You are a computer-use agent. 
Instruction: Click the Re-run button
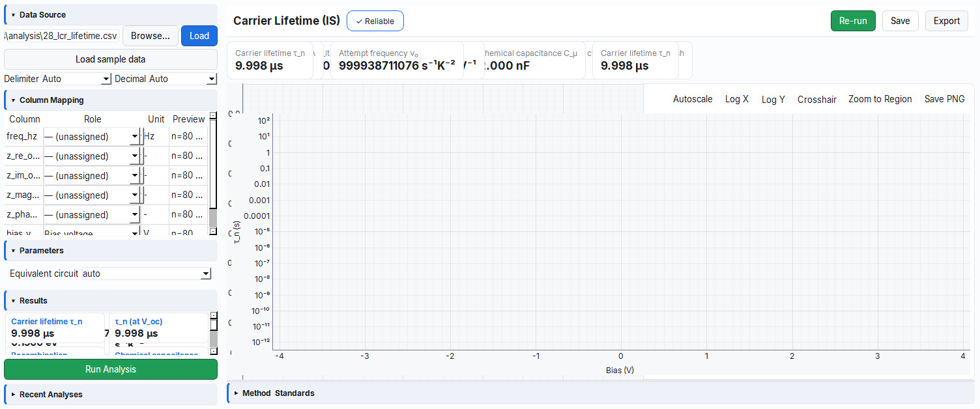click(x=853, y=21)
